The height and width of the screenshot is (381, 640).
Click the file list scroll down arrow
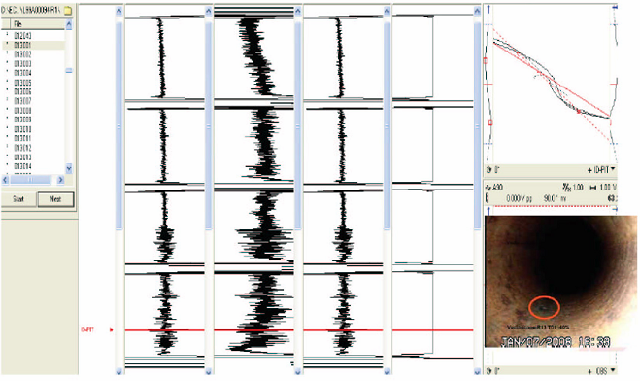tap(69, 168)
